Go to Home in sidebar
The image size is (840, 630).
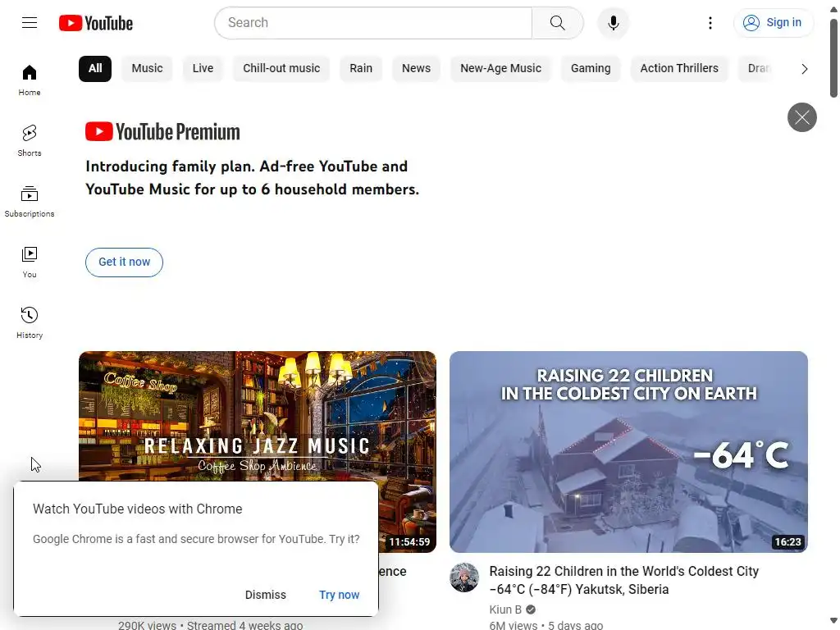(x=30, y=80)
